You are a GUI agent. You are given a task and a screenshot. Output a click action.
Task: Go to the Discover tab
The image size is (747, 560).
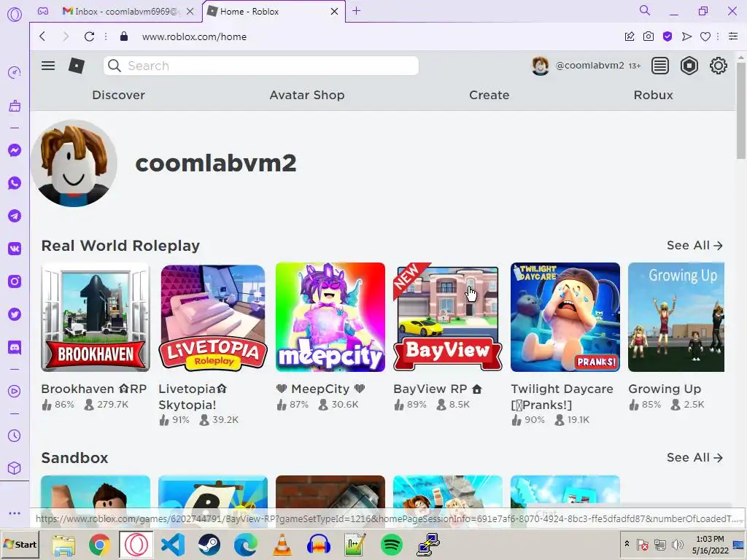coord(119,95)
